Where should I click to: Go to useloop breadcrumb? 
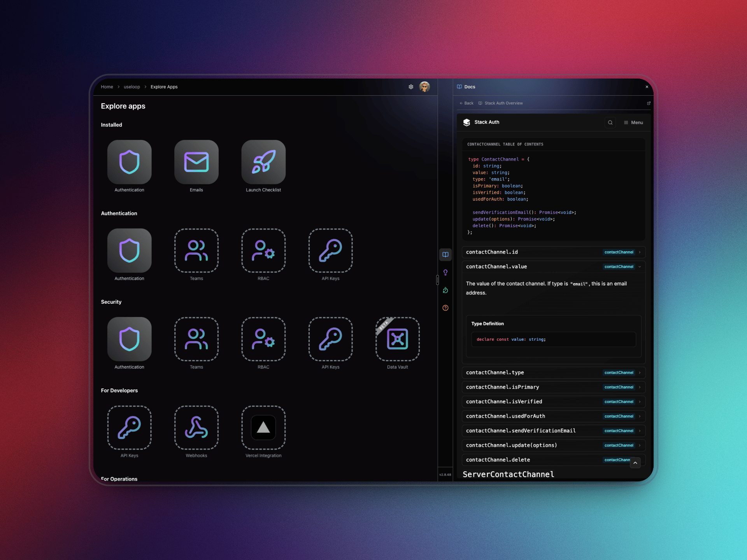[132, 87]
